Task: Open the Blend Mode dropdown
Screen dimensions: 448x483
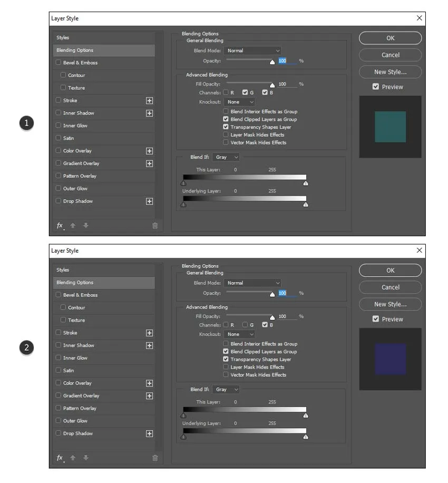Action: point(252,51)
